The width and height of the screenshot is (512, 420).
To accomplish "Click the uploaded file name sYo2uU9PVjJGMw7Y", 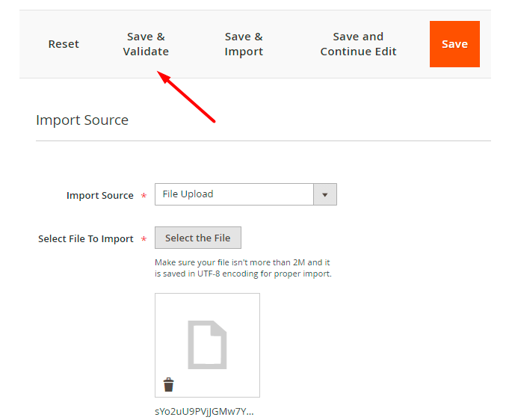I will click(204, 411).
